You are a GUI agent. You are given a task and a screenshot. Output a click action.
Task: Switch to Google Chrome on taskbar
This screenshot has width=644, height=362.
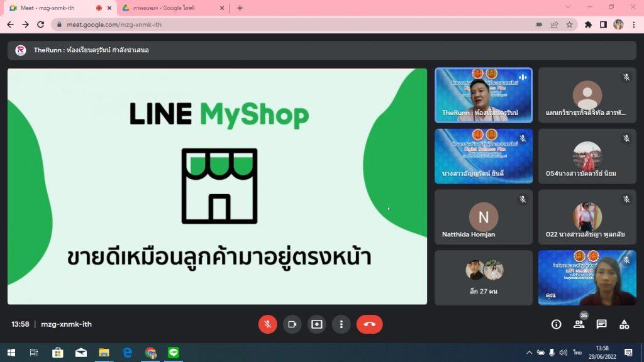pyautogui.click(x=150, y=353)
